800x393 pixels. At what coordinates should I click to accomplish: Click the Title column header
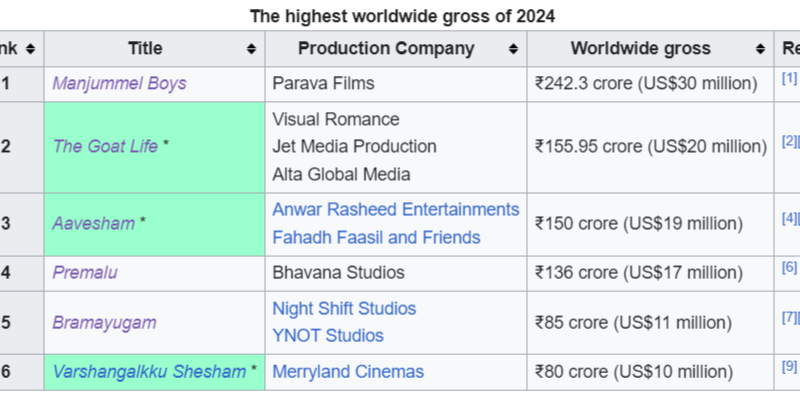pyautogui.click(x=155, y=48)
